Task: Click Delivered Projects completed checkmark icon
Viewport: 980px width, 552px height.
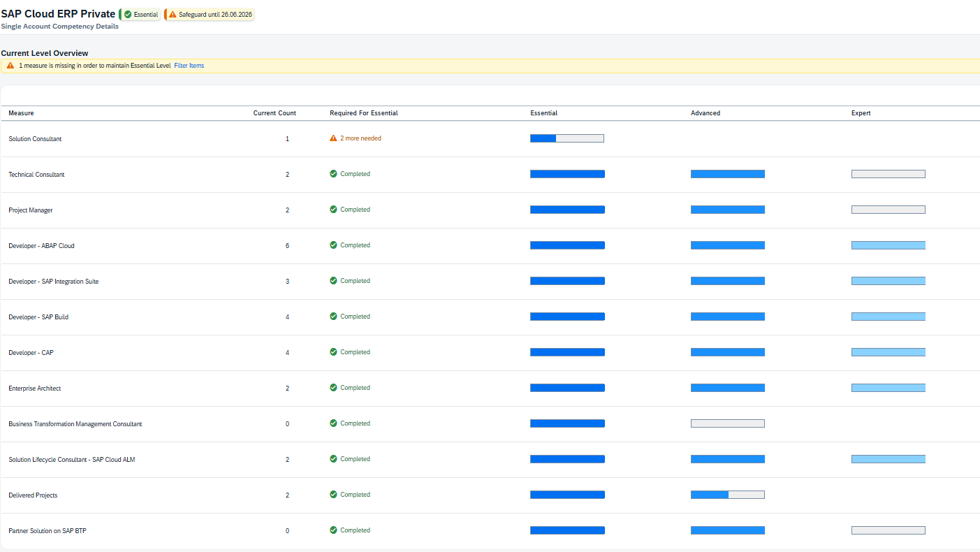Action: (x=333, y=495)
